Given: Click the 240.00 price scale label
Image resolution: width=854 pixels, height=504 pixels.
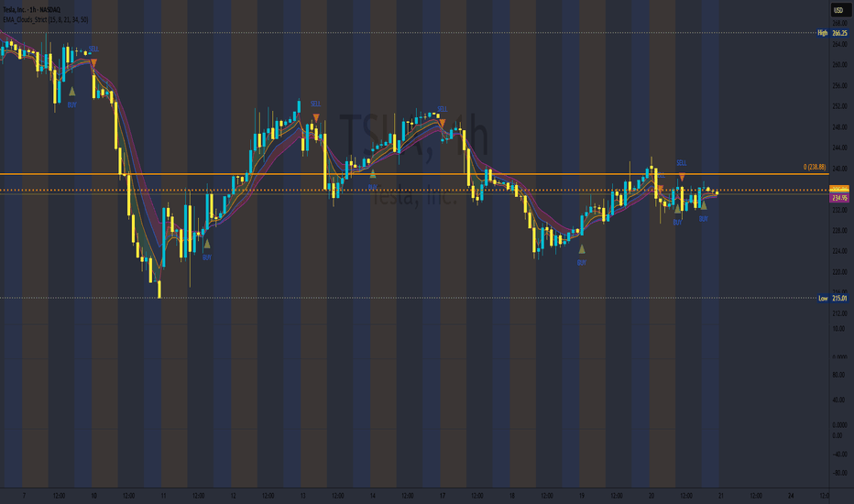Looking at the screenshot, I should pyautogui.click(x=839, y=169).
